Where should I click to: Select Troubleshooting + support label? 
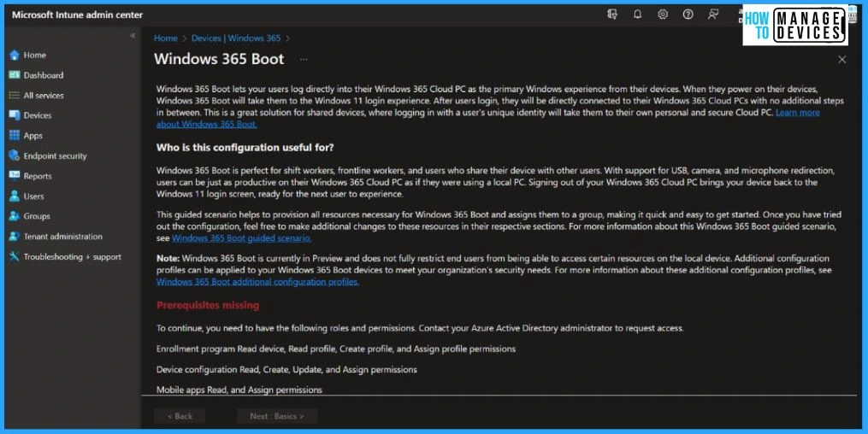73,256
